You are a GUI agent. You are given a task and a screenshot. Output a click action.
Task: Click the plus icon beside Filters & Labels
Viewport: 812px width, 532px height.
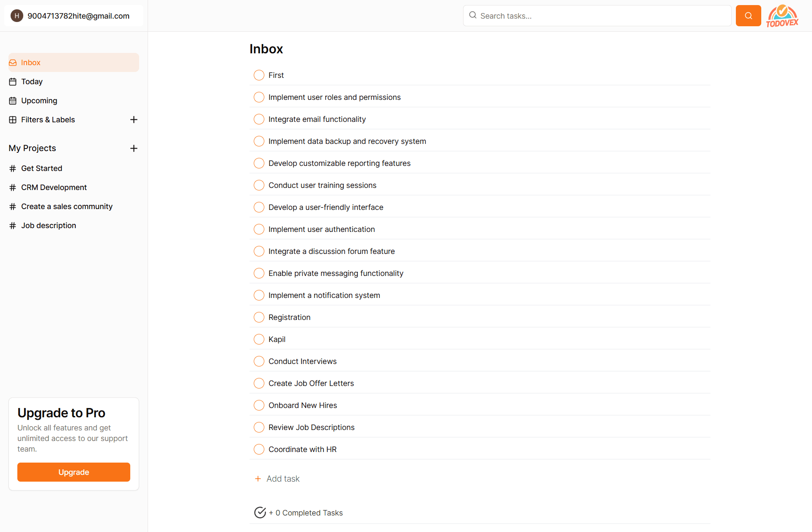(x=134, y=120)
